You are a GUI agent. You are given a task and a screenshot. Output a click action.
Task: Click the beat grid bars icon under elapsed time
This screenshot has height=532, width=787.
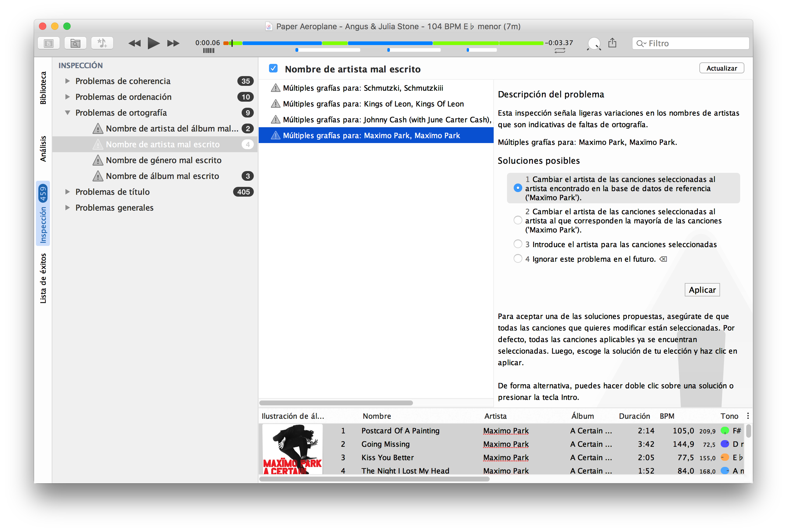point(208,51)
